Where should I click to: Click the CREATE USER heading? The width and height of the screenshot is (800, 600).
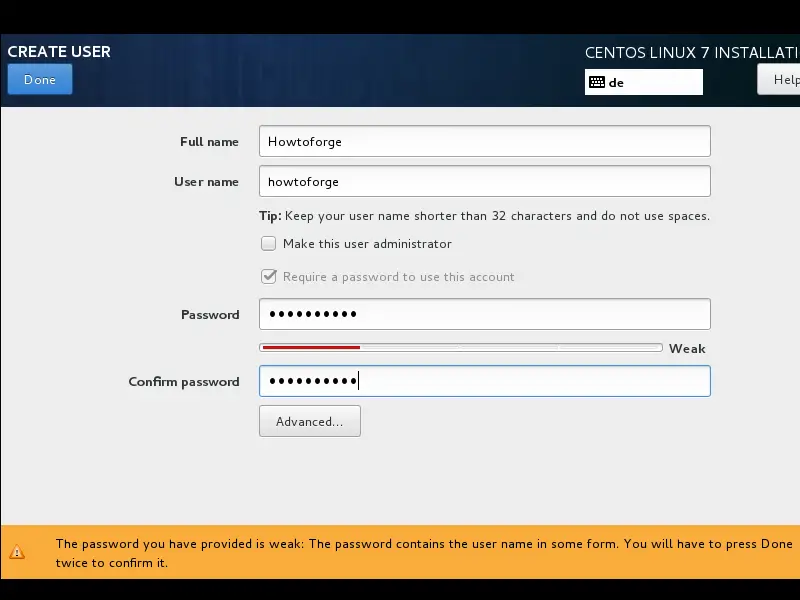59,52
